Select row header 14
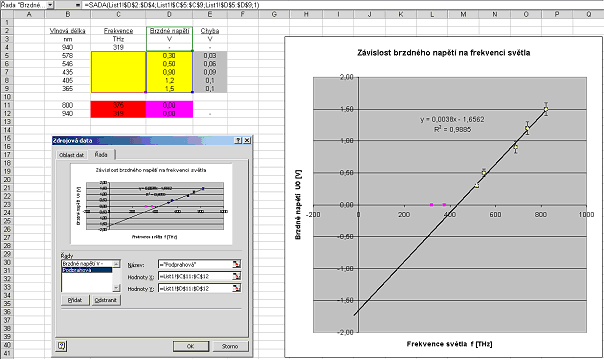The height and width of the screenshot is (360, 604). (7, 130)
